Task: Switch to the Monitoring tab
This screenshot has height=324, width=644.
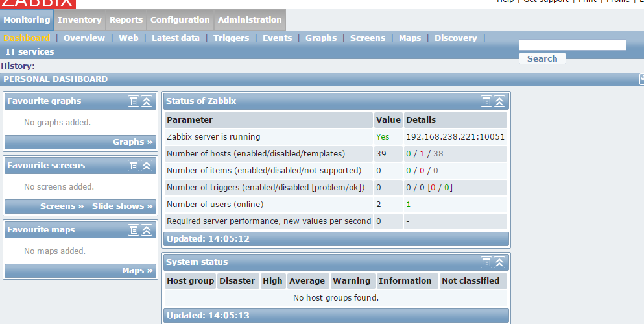Action: [27, 19]
